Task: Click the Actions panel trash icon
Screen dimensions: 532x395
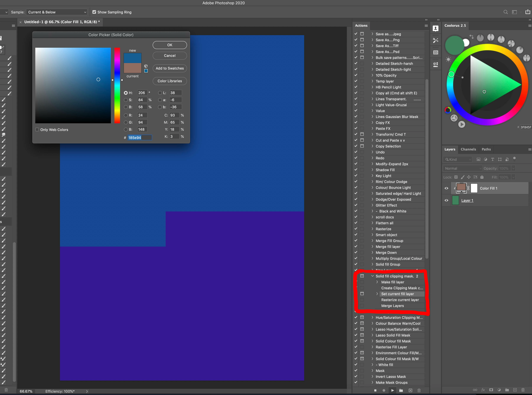Action: pyautogui.click(x=419, y=390)
